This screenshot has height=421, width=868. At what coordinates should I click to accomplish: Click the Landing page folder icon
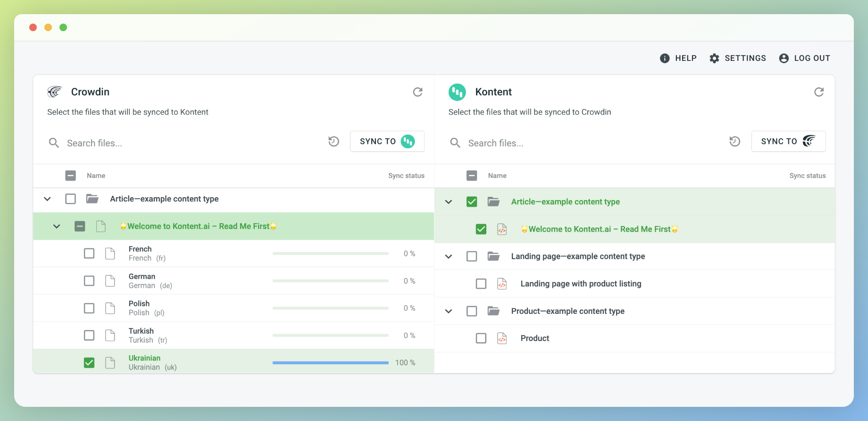tap(493, 256)
